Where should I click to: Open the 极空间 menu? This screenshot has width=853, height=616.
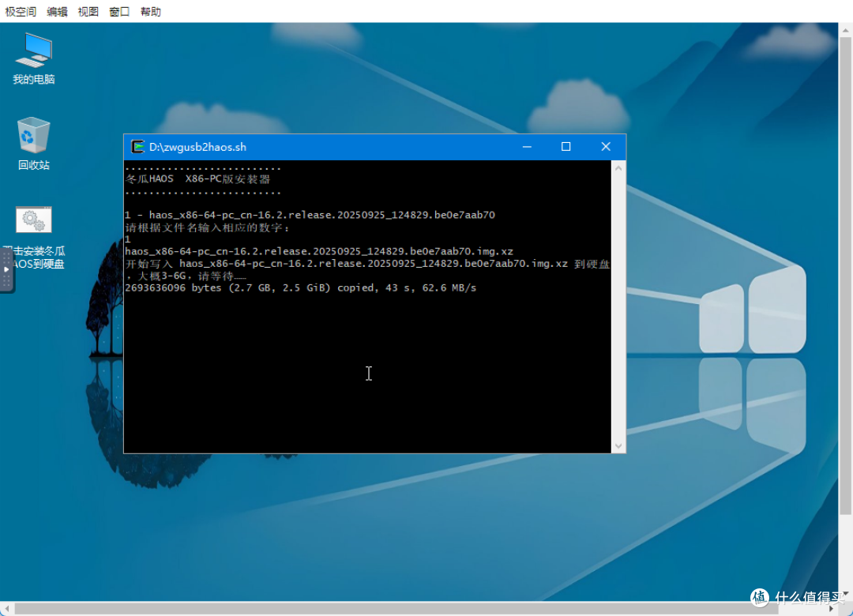[x=20, y=11]
